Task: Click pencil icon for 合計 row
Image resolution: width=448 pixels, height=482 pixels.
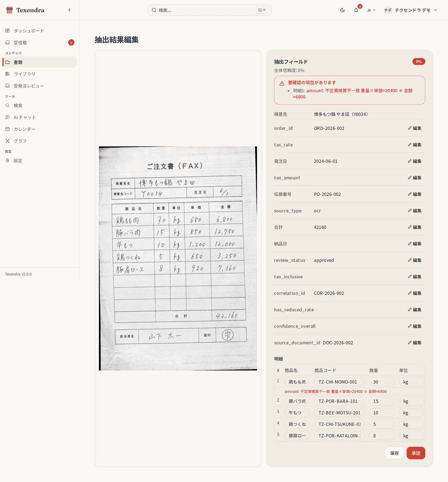Action: [x=410, y=227]
